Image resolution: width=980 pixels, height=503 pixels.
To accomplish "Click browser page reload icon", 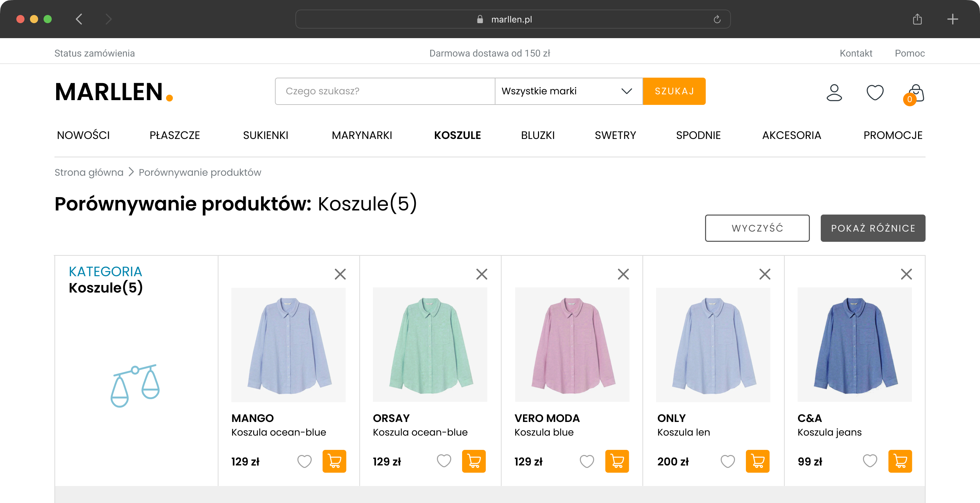I will [x=717, y=19].
